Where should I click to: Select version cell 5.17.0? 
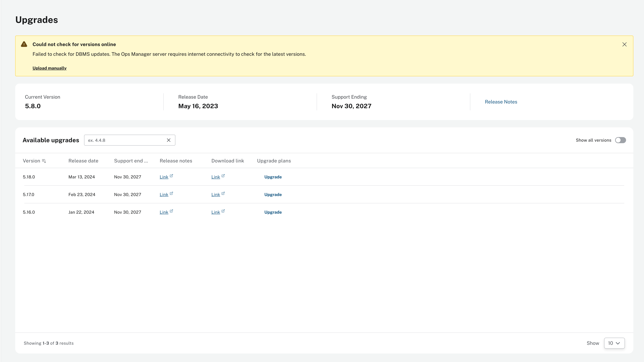coord(28,195)
